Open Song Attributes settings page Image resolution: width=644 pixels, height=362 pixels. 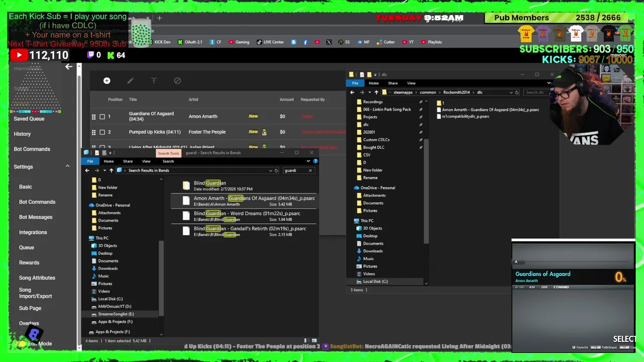(x=37, y=278)
